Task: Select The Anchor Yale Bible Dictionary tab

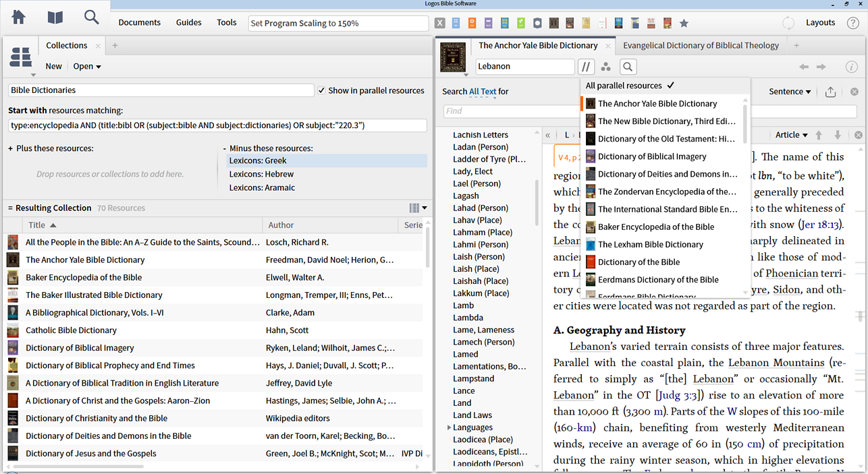Action: tap(538, 45)
